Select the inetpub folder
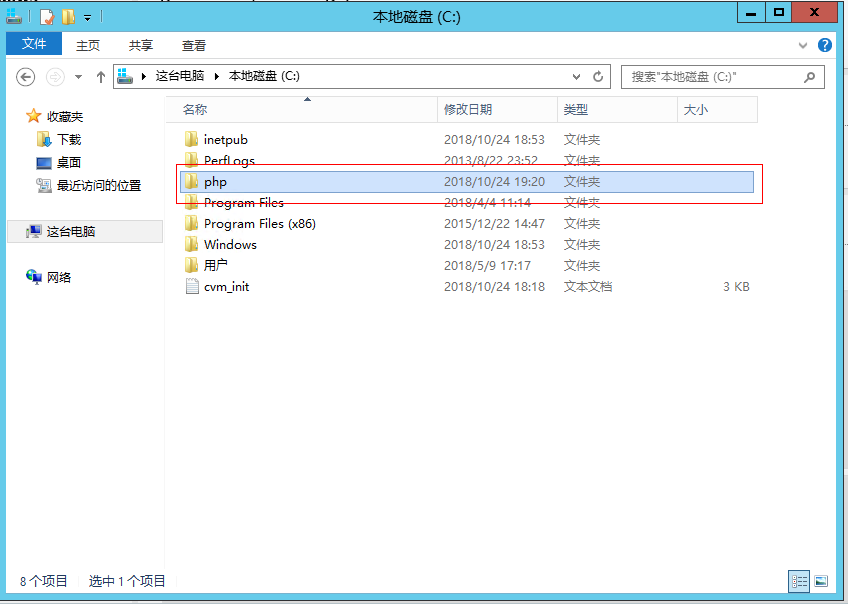The width and height of the screenshot is (848, 604). pos(225,140)
